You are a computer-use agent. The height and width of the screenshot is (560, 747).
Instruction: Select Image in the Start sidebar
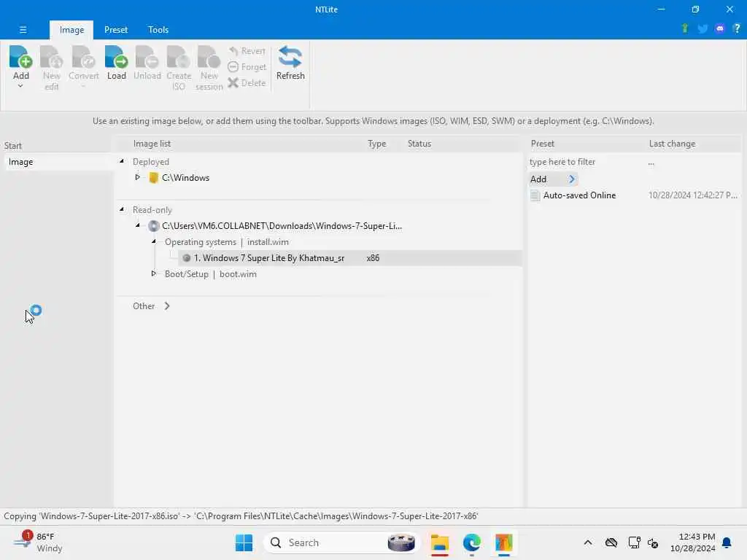58,162
